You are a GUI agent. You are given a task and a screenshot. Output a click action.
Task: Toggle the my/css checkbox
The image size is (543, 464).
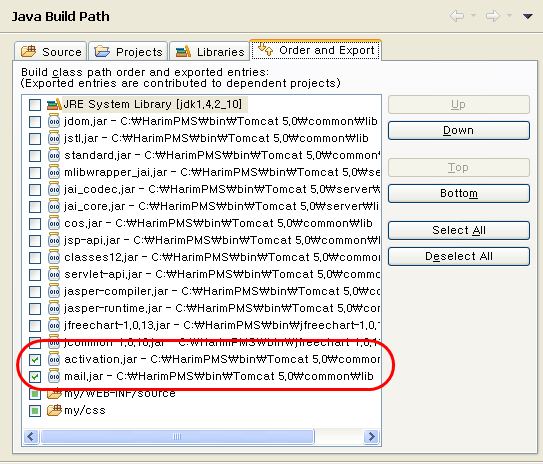[35, 411]
